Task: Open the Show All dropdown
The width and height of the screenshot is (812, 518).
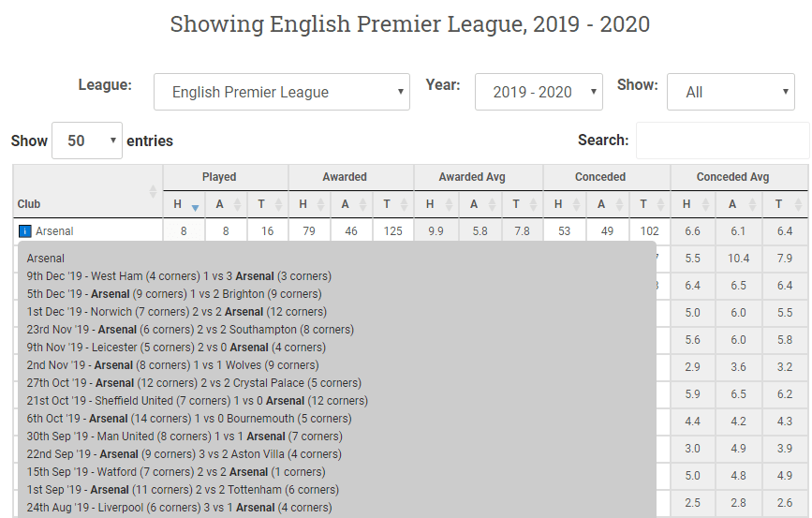Action: 731,92
